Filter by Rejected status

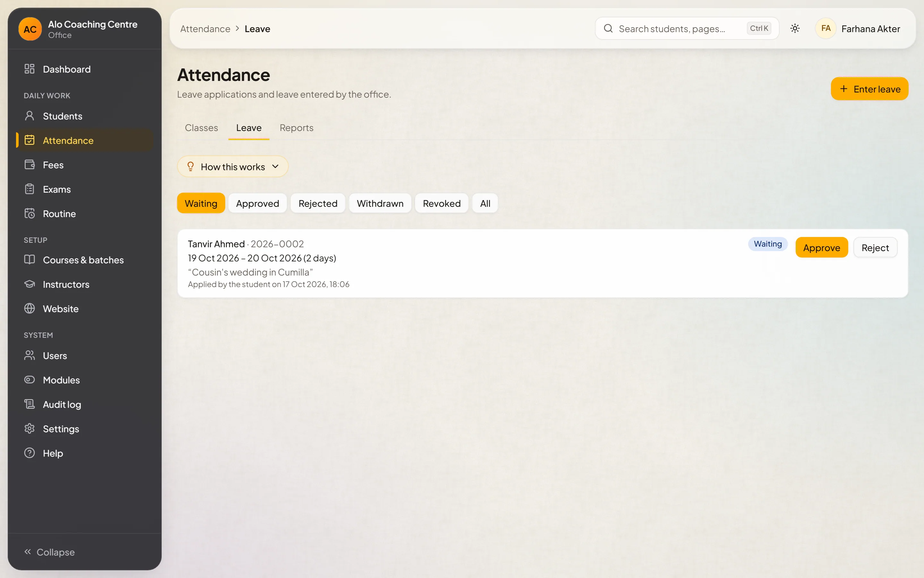(x=318, y=203)
